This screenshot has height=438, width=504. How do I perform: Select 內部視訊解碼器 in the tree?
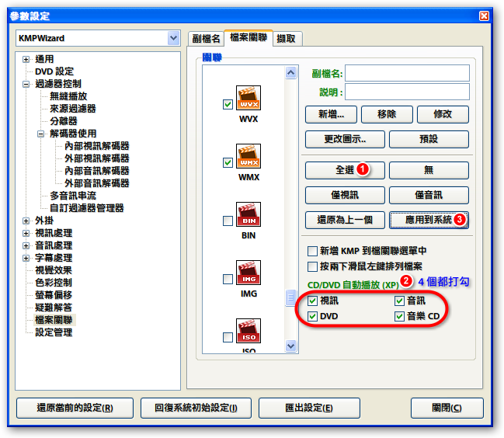[x=97, y=146]
